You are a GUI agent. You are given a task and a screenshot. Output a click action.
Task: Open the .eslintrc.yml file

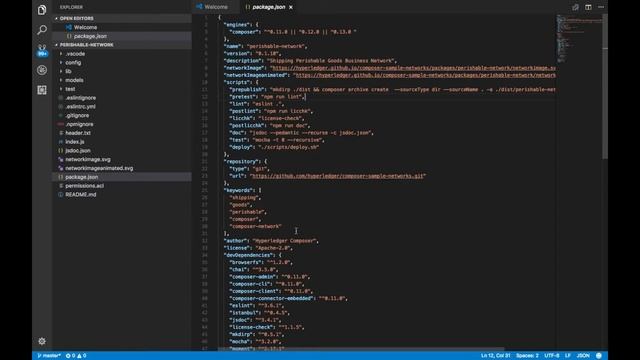coord(122,107)
